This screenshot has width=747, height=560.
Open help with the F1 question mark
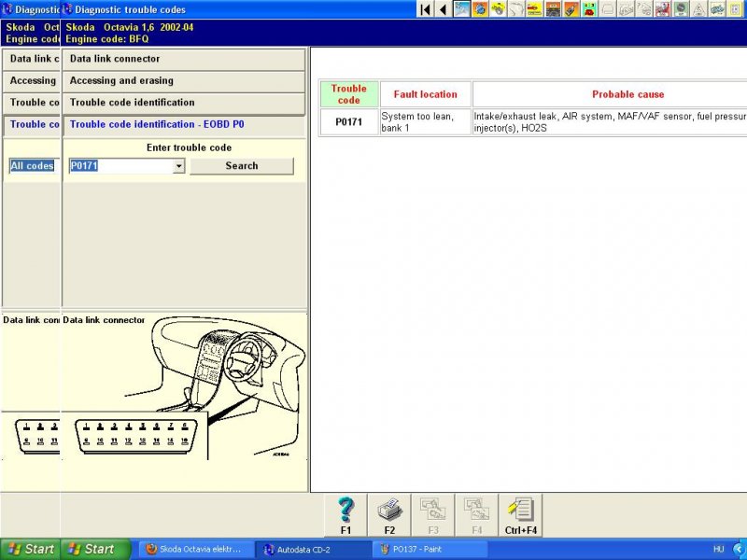[345, 515]
